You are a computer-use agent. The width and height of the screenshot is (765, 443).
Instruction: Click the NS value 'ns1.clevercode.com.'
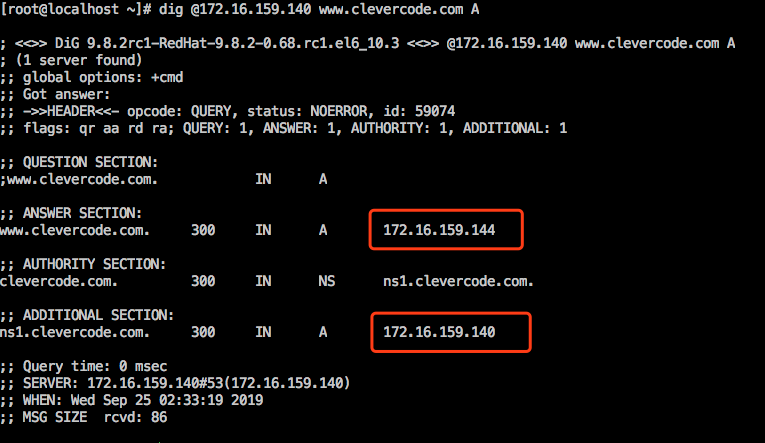(458, 282)
